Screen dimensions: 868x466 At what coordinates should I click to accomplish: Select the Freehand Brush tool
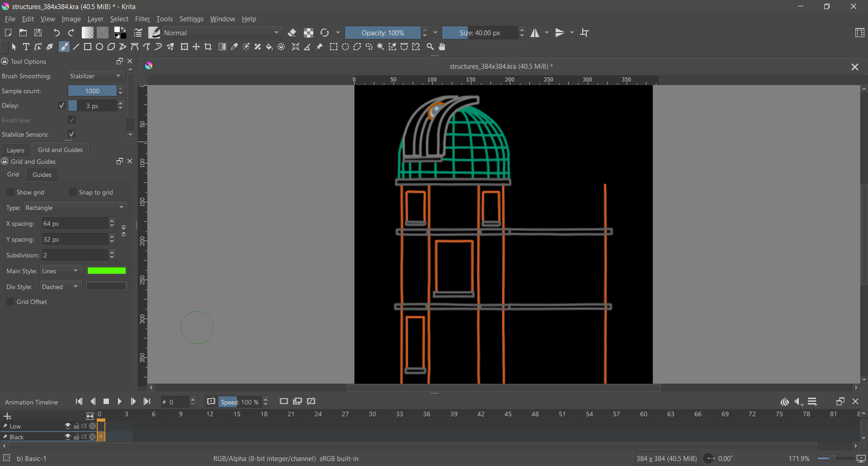64,47
